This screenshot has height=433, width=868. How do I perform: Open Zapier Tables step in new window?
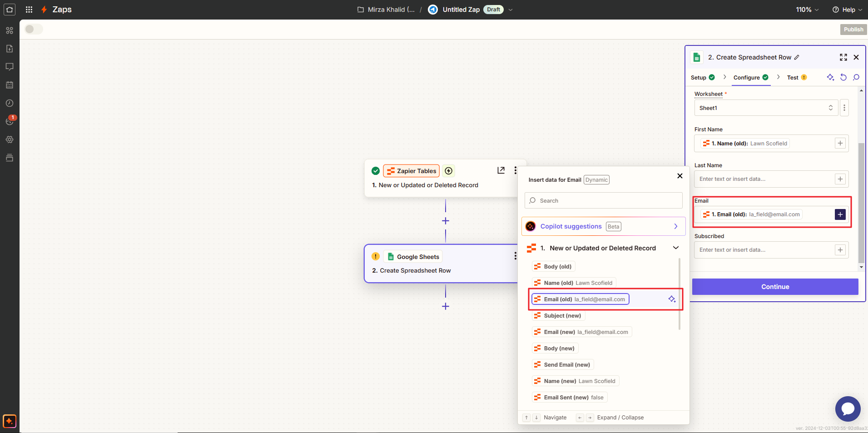click(x=501, y=170)
